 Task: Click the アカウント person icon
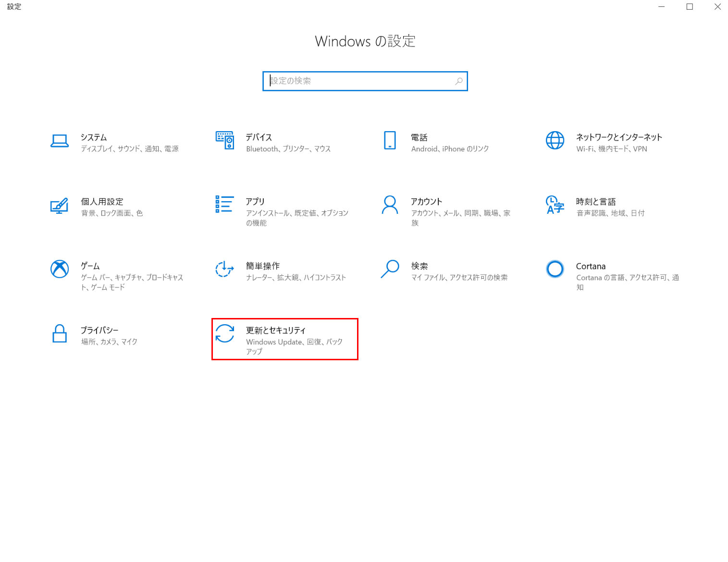pos(390,205)
